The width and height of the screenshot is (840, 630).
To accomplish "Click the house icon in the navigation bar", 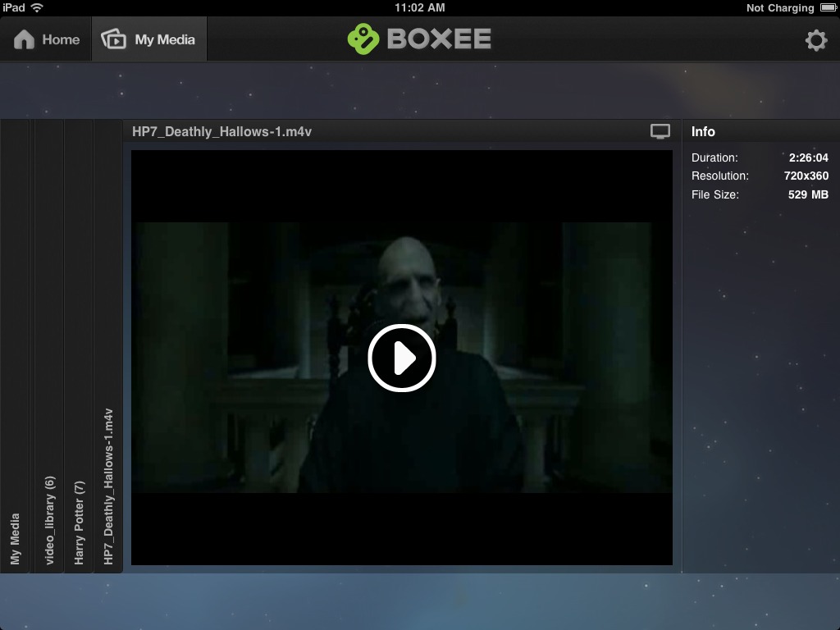I will tap(24, 39).
